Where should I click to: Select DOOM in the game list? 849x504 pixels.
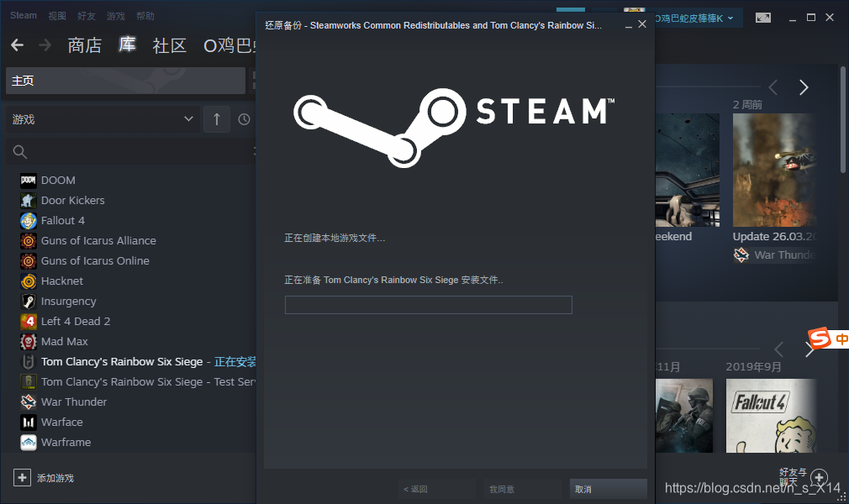[x=58, y=181]
